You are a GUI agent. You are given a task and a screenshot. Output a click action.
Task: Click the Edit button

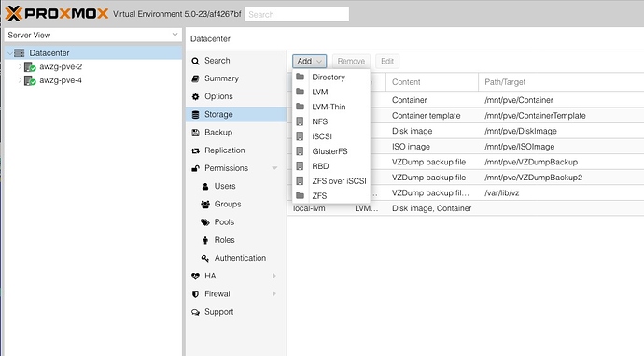[387, 62]
